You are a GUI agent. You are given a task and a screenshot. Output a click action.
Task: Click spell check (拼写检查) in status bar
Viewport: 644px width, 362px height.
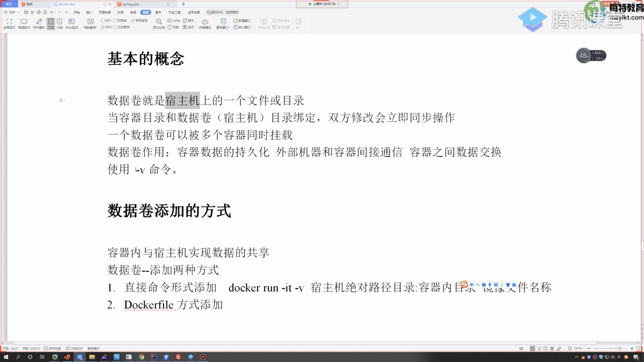(x=52, y=348)
